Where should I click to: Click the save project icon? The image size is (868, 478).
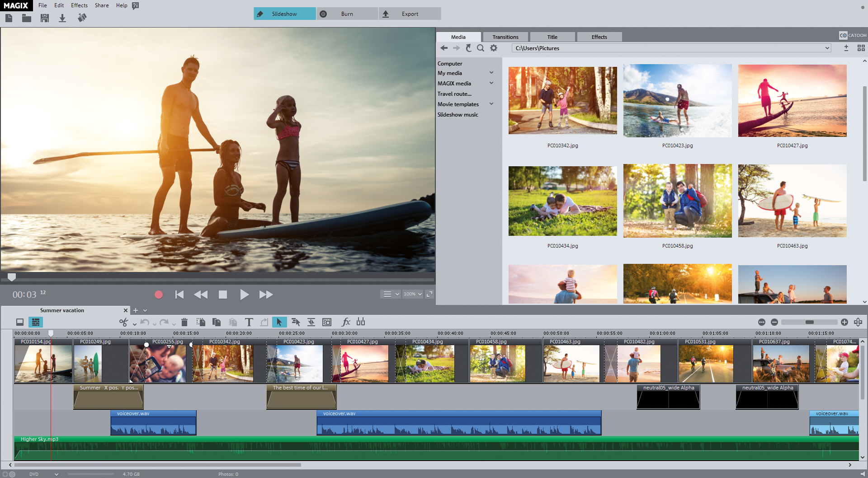point(45,18)
